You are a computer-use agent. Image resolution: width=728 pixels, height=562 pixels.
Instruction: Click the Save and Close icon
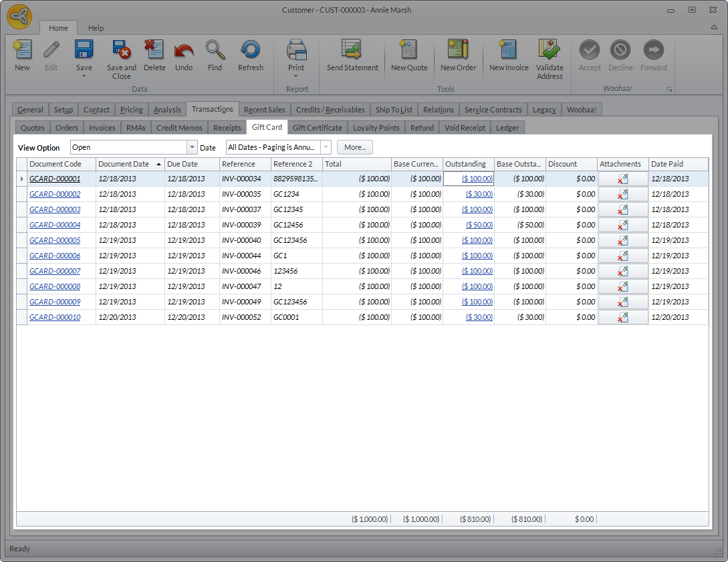tap(121, 52)
